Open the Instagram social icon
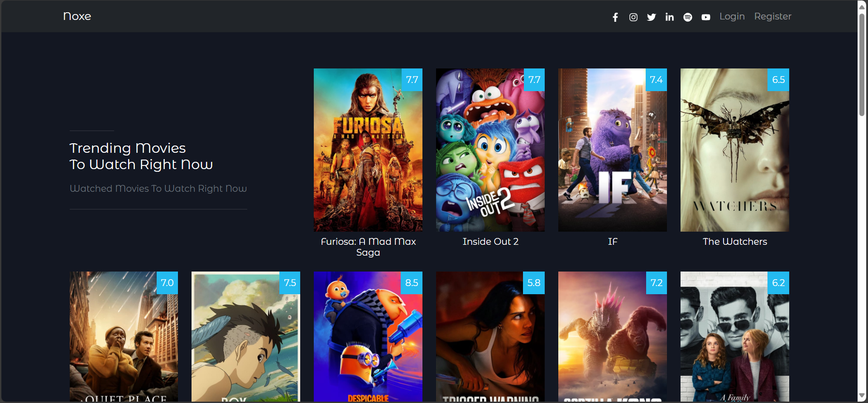 tap(633, 17)
